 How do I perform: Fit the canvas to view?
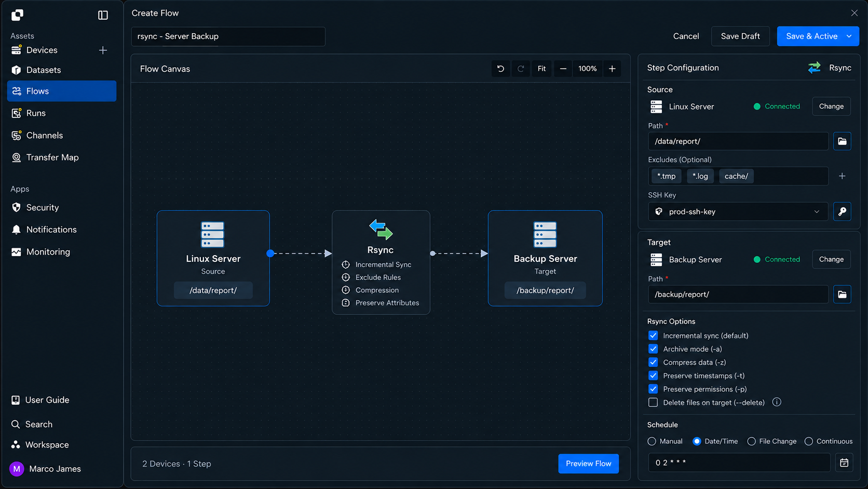(541, 69)
